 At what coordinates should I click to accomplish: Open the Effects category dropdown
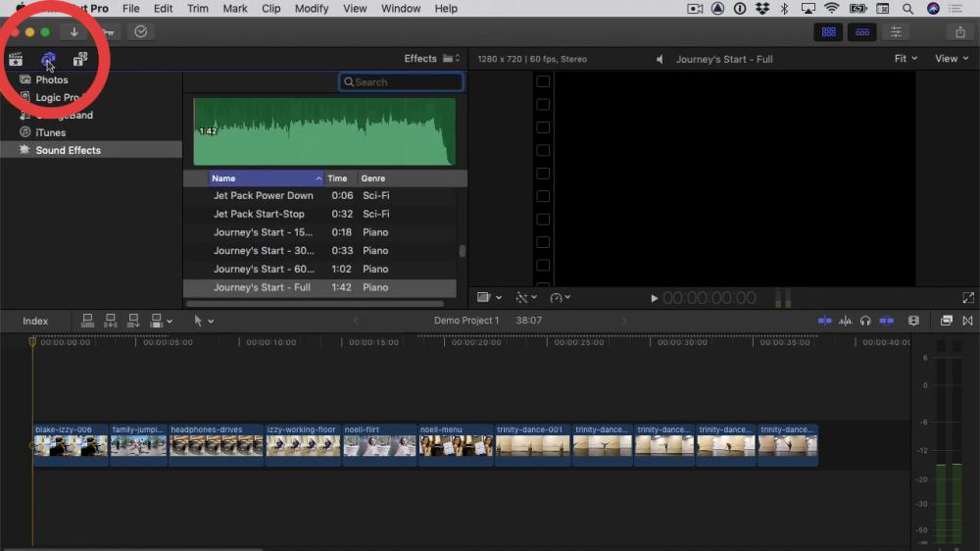click(x=432, y=58)
